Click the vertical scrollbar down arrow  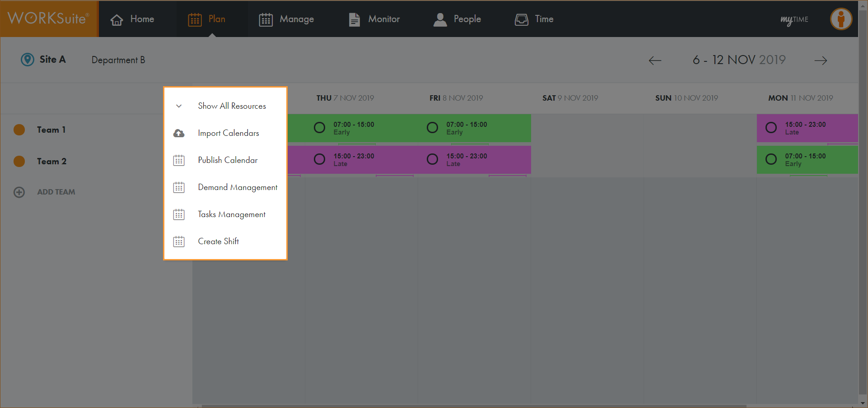pos(863,403)
